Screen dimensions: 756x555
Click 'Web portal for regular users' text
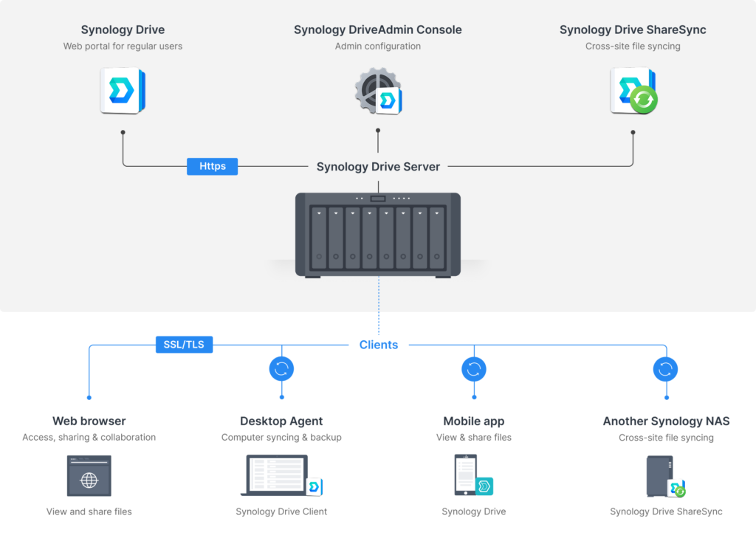123,46
